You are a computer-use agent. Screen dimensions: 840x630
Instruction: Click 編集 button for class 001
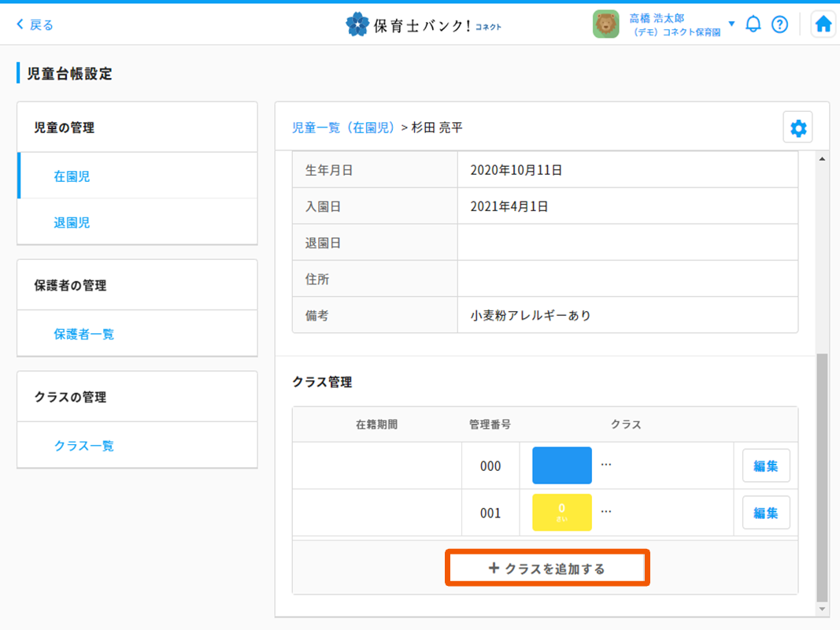coord(765,513)
